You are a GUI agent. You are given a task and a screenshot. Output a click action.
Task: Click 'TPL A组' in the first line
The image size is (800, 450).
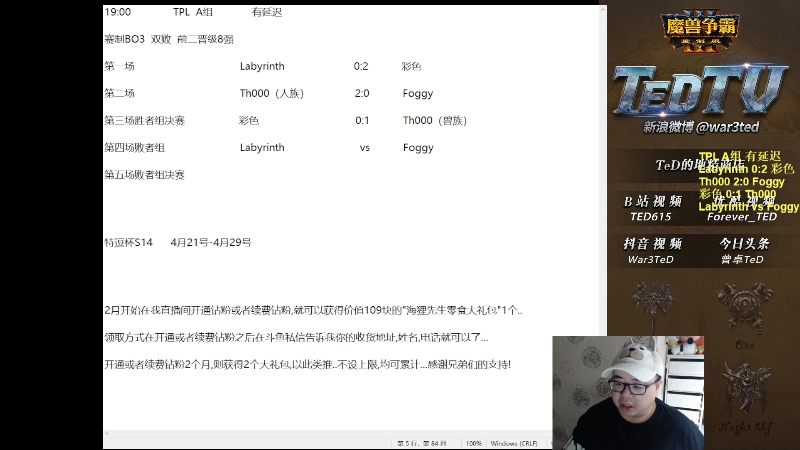[x=193, y=12]
